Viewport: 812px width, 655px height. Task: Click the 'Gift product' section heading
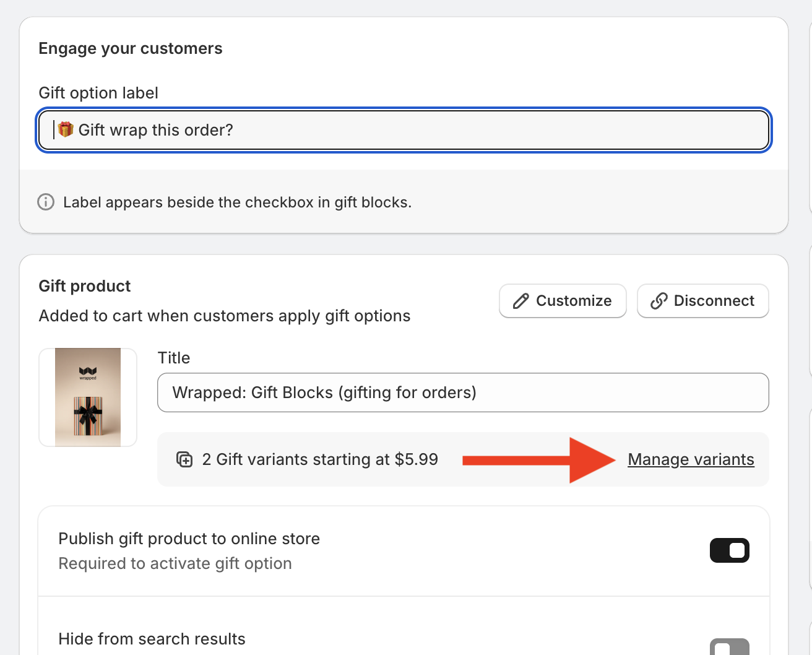(x=85, y=286)
